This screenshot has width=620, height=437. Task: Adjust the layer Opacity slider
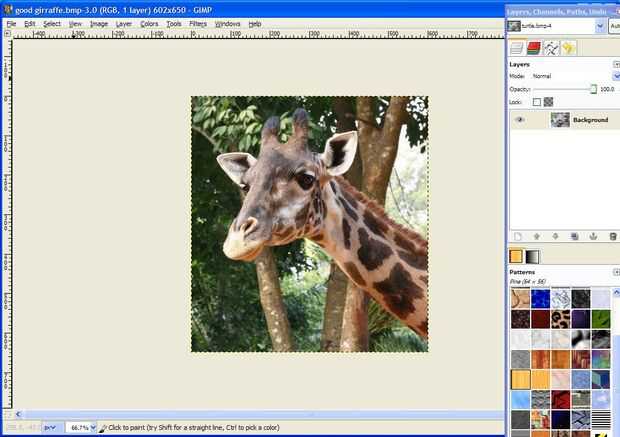click(x=564, y=89)
